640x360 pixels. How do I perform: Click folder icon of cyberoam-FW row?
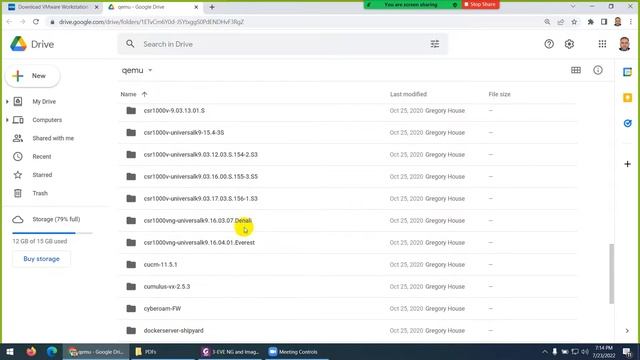click(131, 309)
